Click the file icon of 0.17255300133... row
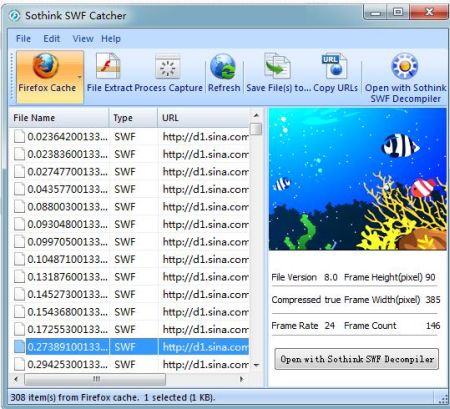The width and height of the screenshot is (450, 409). click(x=19, y=329)
